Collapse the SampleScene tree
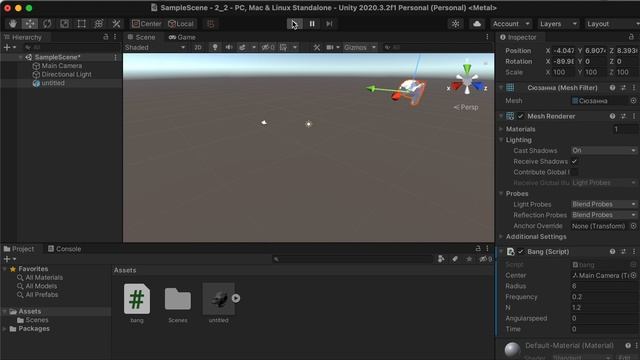The height and width of the screenshot is (360, 640). pyautogui.click(x=20, y=57)
